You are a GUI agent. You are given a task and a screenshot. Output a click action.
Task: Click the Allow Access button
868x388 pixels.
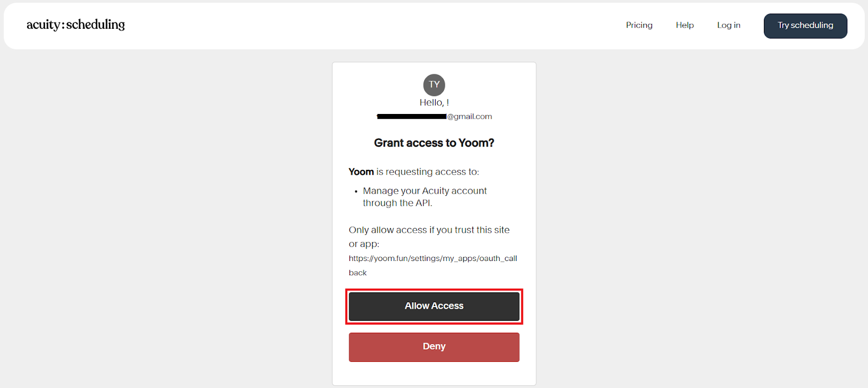tap(434, 306)
